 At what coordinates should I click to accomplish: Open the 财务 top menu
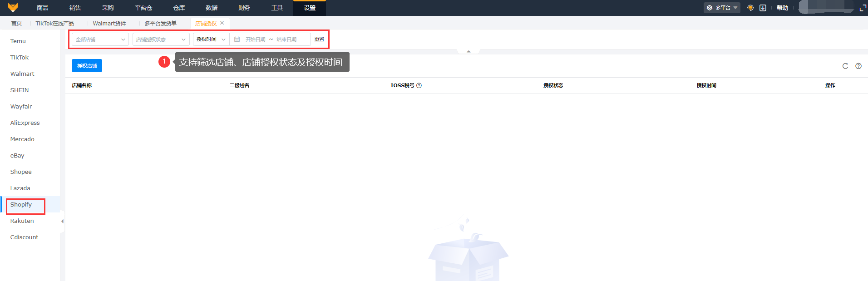(244, 8)
